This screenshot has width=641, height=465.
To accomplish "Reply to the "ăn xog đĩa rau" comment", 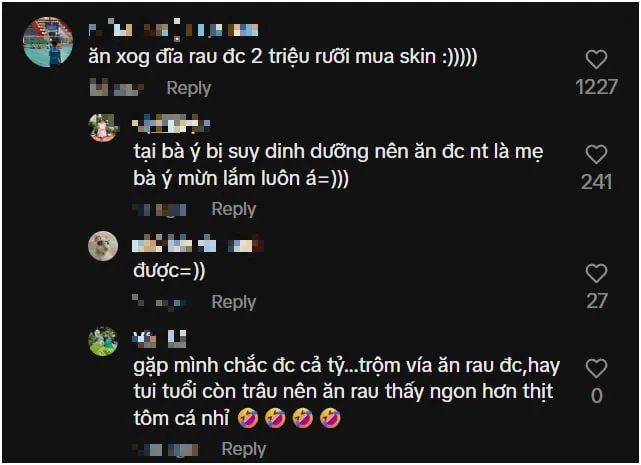I will tap(189, 88).
